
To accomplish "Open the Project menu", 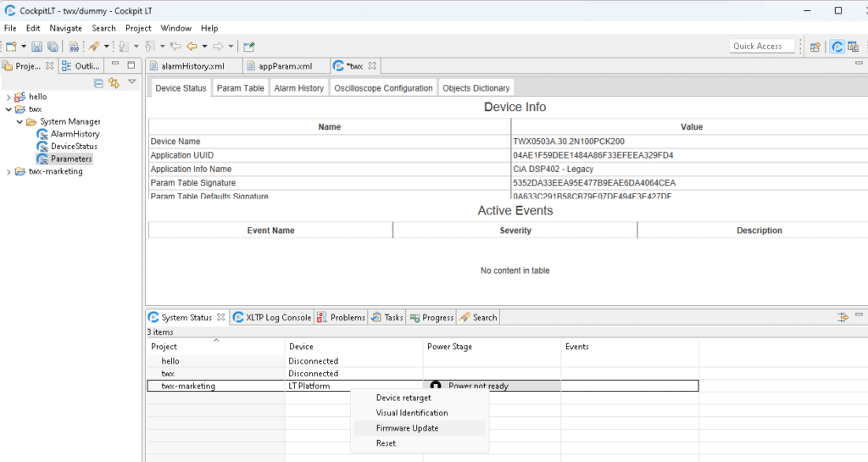I will click(x=138, y=28).
